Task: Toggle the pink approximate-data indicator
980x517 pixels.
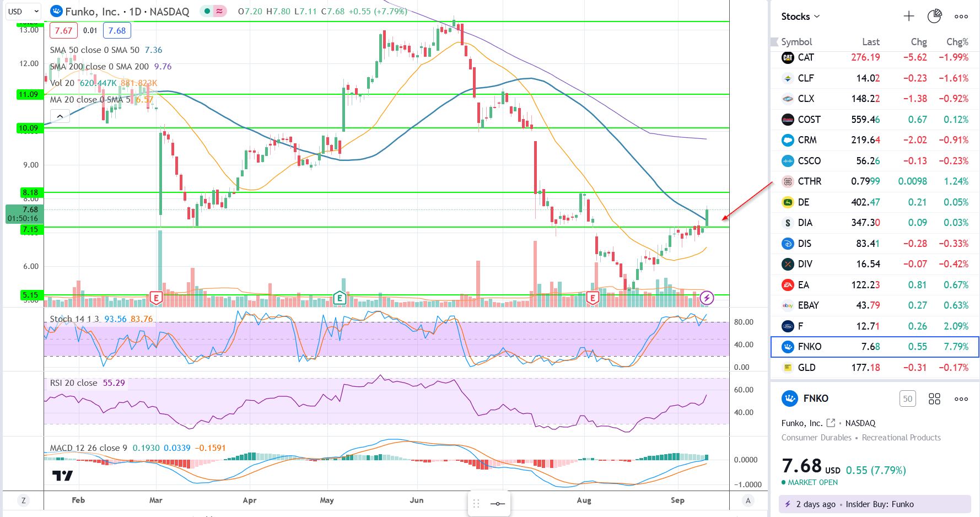Action: [x=220, y=11]
